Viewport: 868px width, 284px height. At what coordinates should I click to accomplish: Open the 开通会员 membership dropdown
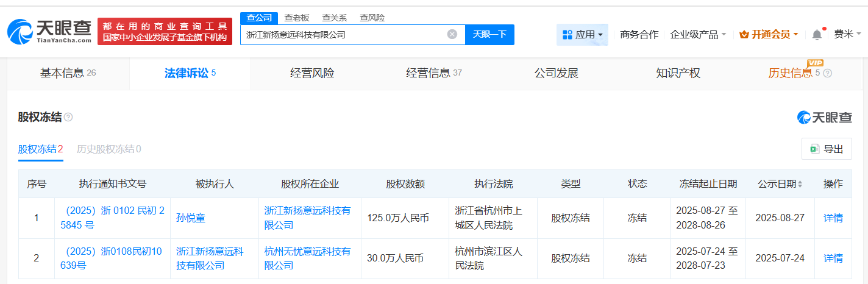tap(769, 35)
